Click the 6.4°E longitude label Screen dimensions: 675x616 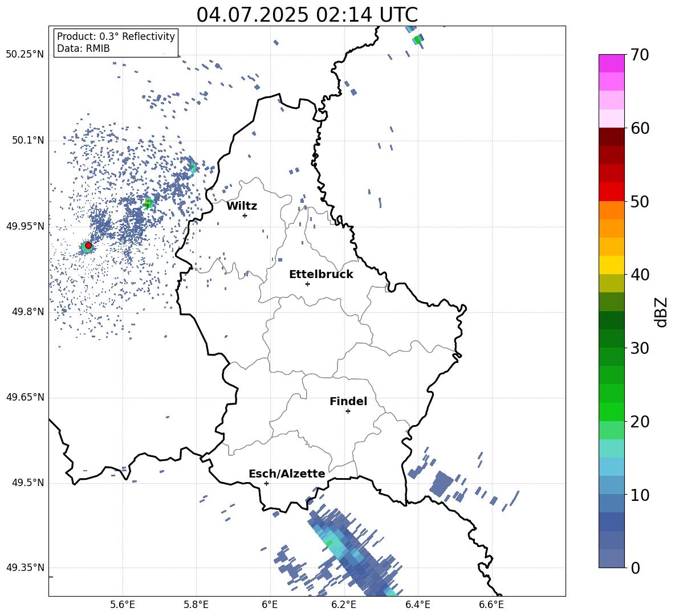click(417, 605)
